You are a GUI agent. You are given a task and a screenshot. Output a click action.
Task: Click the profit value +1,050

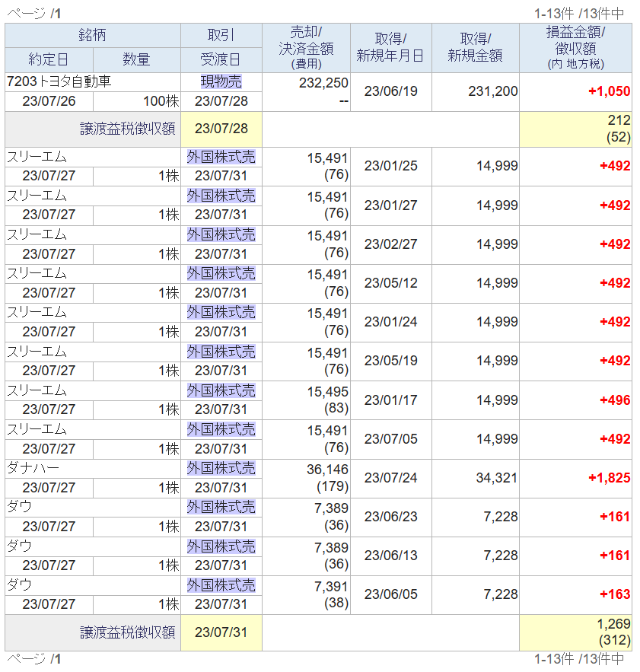coord(609,91)
